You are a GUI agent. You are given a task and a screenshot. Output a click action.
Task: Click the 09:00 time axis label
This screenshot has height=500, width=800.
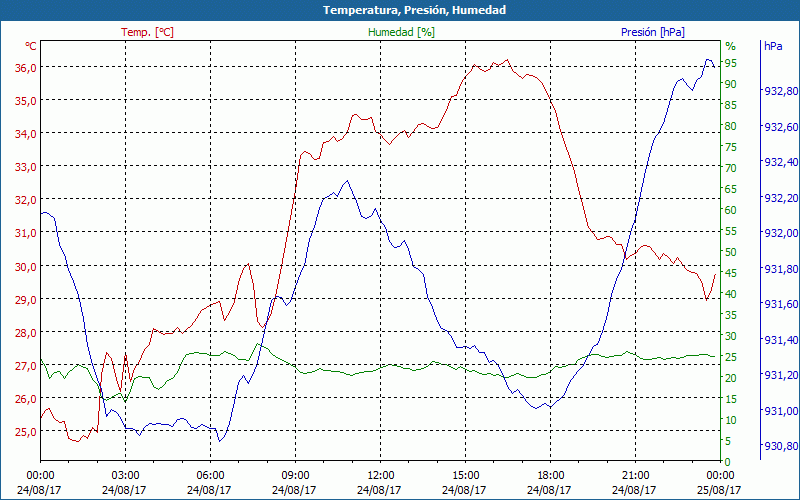[295, 475]
